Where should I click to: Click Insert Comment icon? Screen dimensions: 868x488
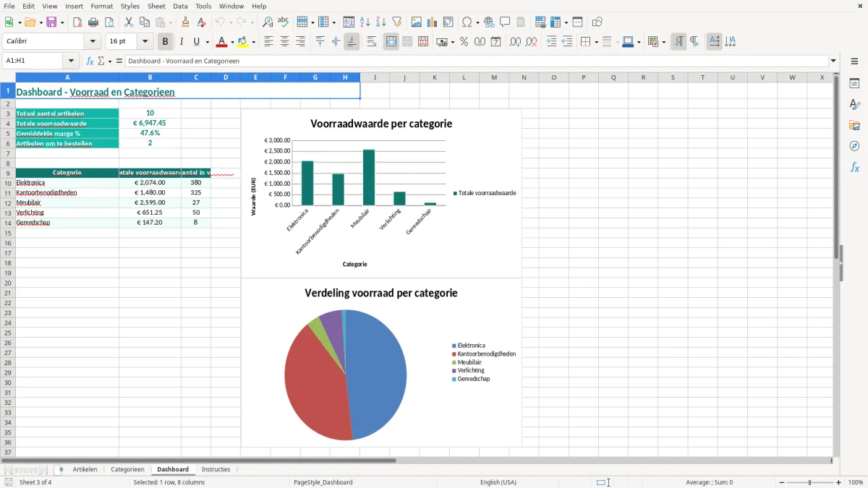tap(505, 22)
